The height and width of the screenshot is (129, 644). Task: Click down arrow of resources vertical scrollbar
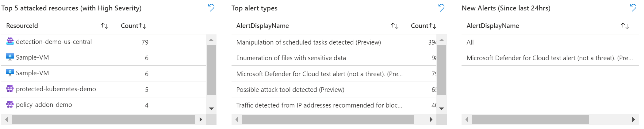click(211, 108)
